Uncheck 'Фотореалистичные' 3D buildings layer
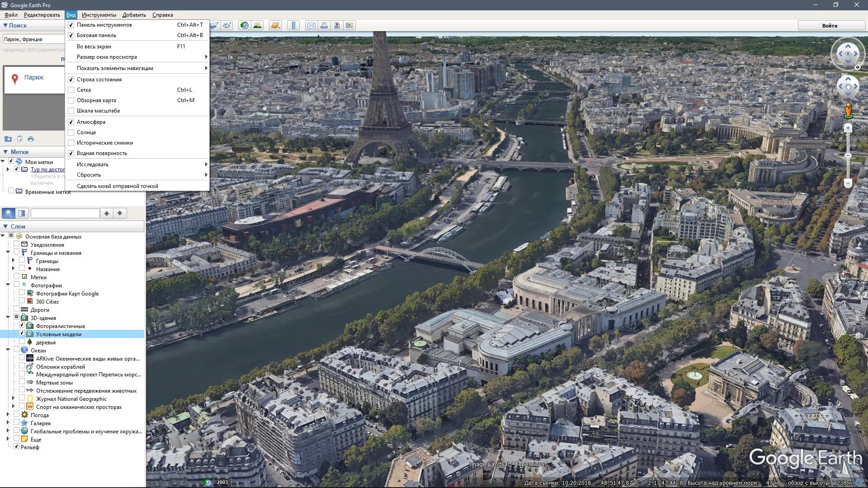 [x=22, y=325]
